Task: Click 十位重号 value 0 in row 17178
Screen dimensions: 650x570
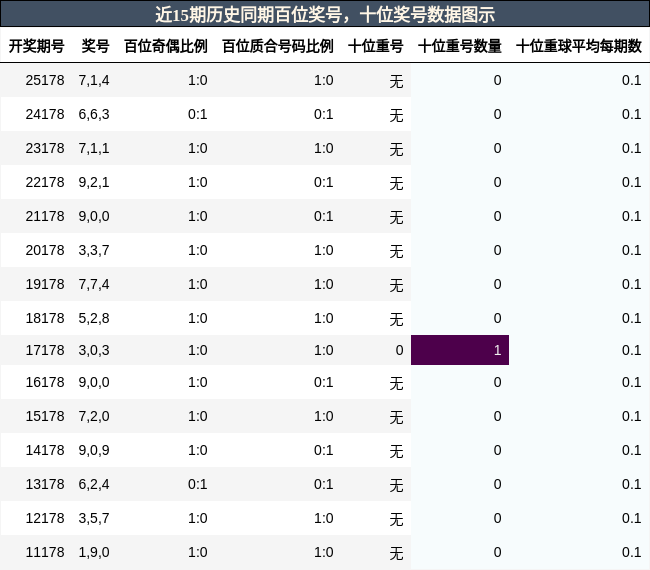Action: (x=399, y=350)
